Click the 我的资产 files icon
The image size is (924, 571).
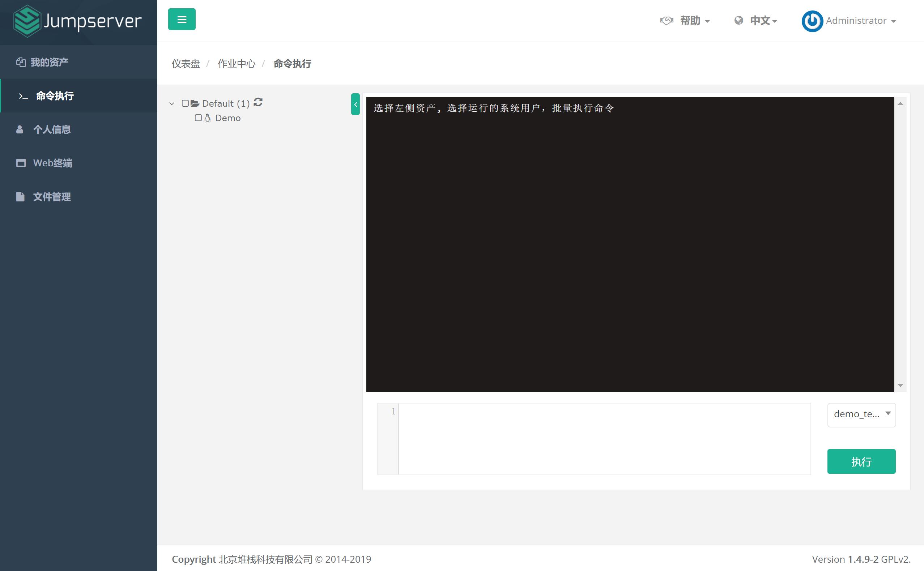coord(21,62)
